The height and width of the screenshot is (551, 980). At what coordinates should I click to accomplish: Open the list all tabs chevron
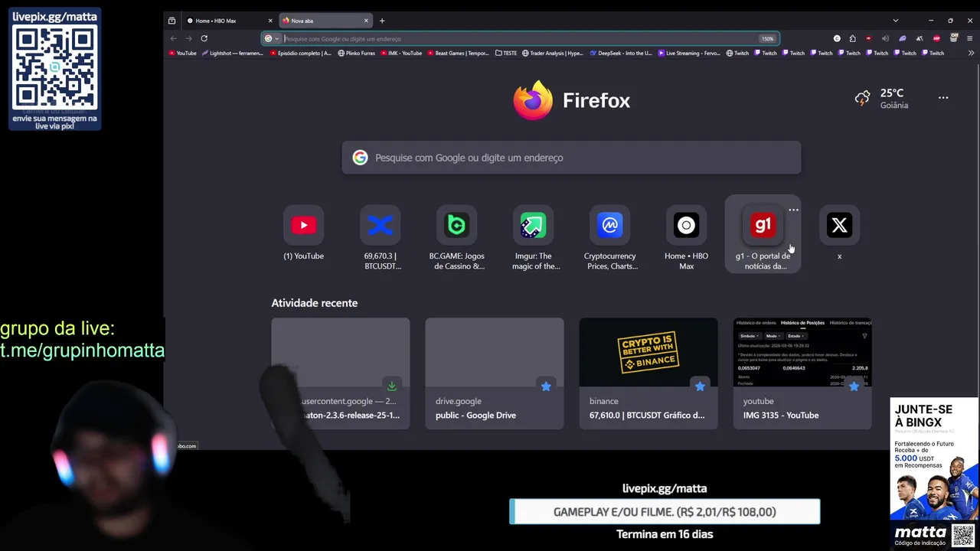click(895, 21)
